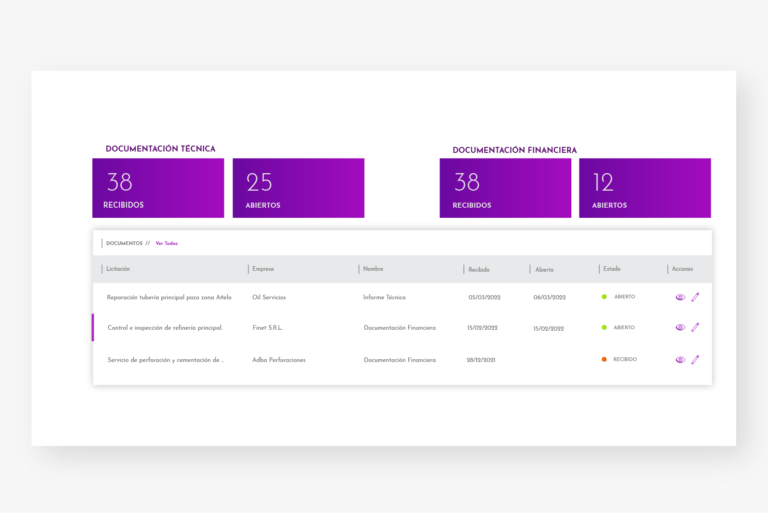The width and height of the screenshot is (768, 513).
Task: Click orange Recibido status indicator
Action: coord(604,359)
